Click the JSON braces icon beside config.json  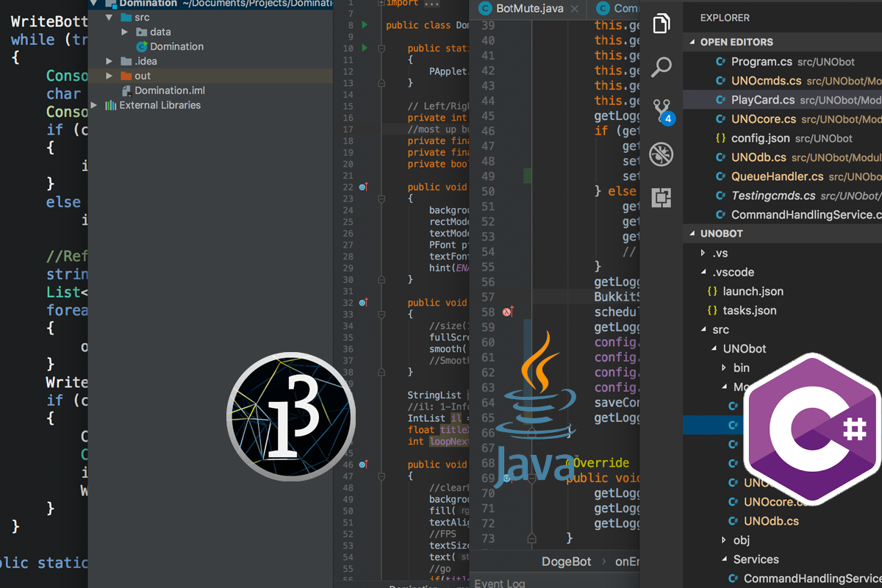[721, 138]
